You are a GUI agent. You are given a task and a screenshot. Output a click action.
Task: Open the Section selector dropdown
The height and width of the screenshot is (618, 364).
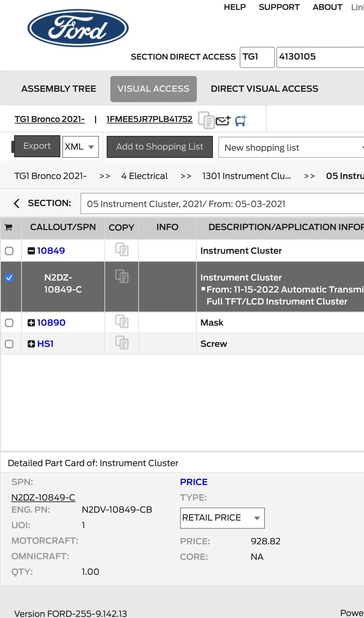click(222, 204)
